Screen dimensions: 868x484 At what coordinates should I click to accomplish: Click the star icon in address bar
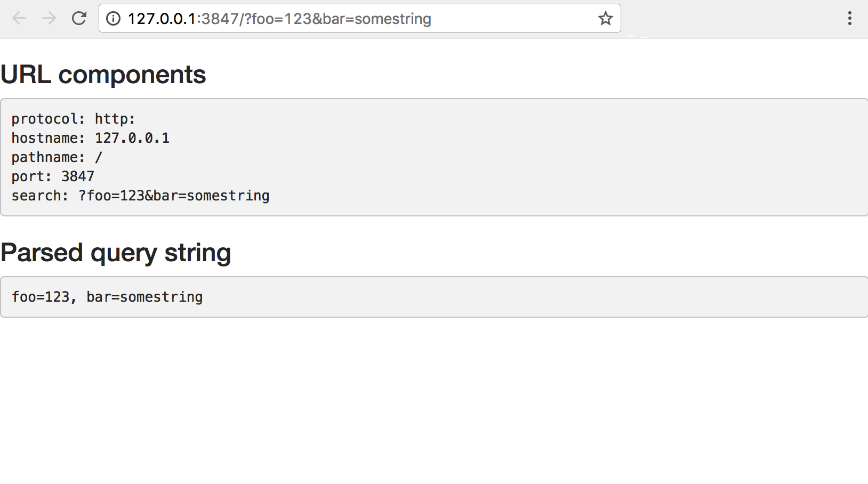point(605,18)
